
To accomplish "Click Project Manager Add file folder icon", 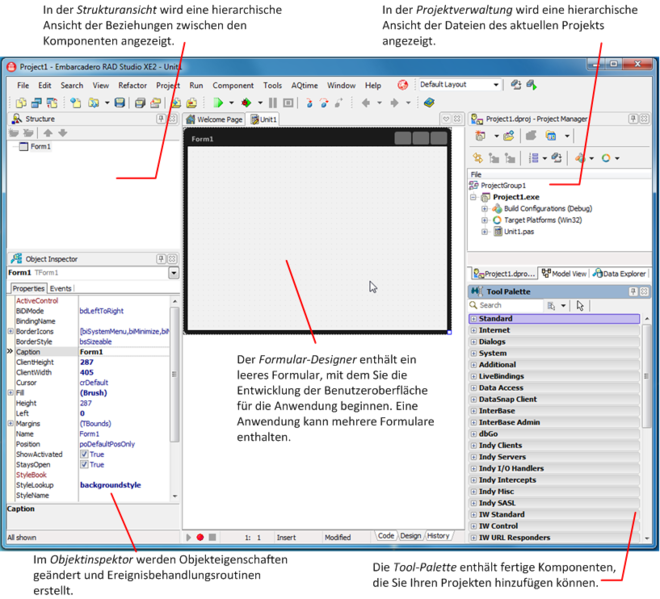I will click(x=509, y=136).
